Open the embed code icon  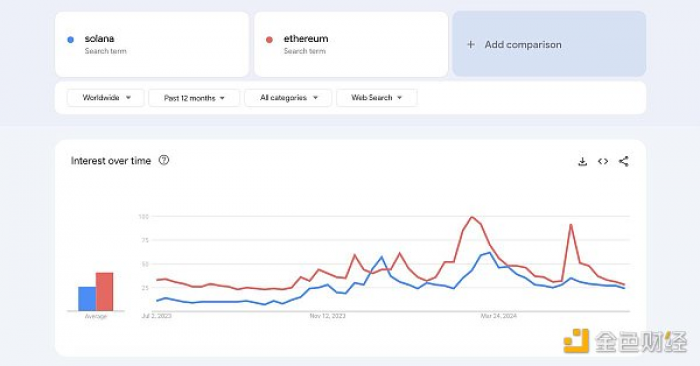click(603, 162)
